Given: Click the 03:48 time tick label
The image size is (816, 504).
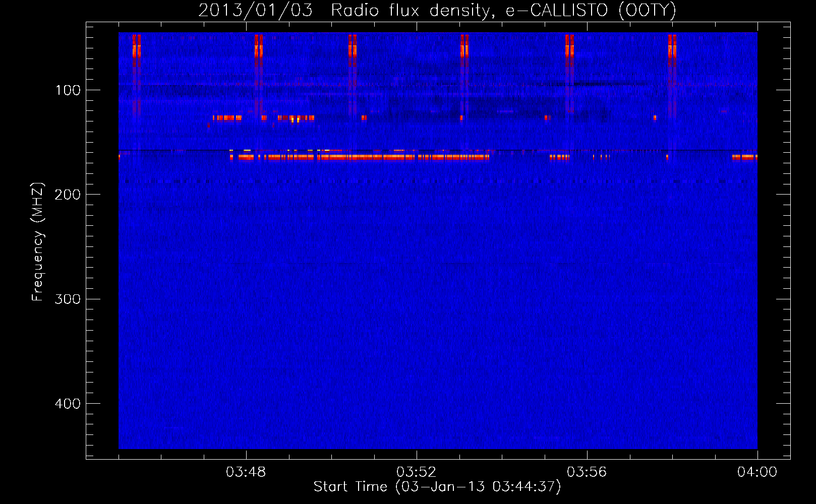Looking at the screenshot, I should 246,472.
